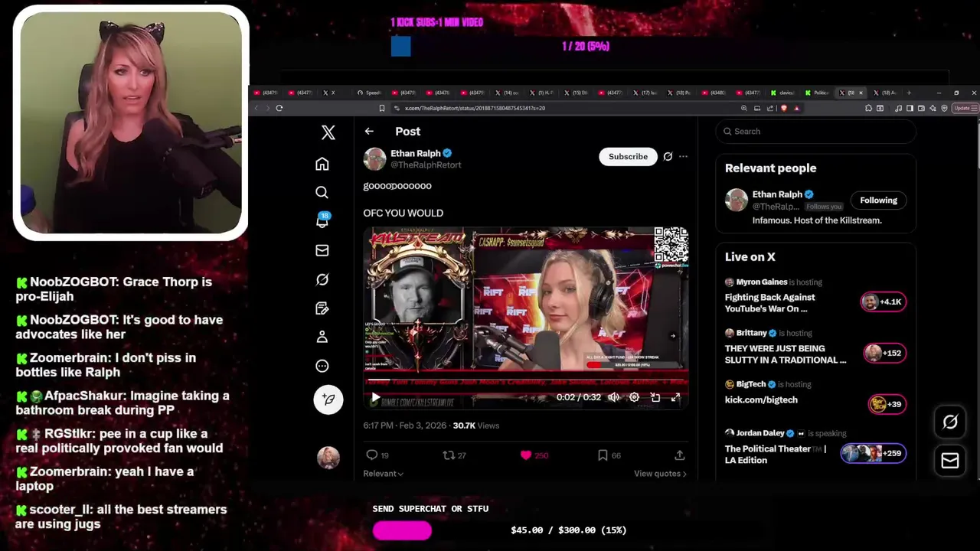Open the browser zoom magnifier icon
This screenshot has height=551, width=980.
coord(743,108)
